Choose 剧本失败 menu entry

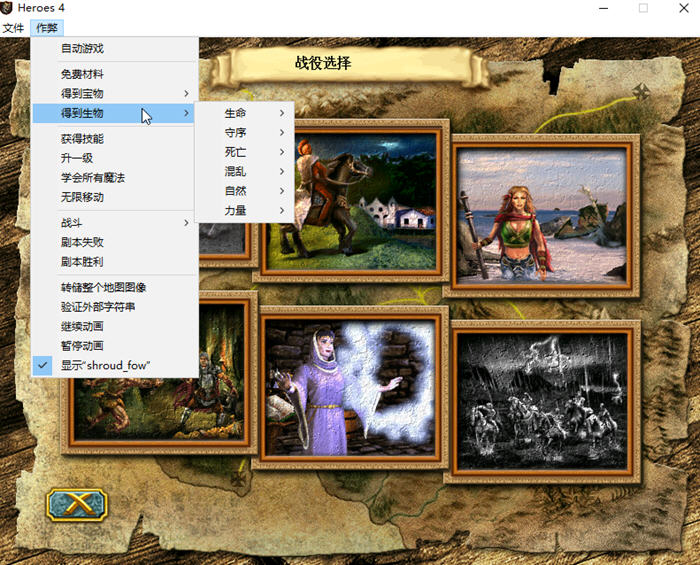(x=115, y=242)
